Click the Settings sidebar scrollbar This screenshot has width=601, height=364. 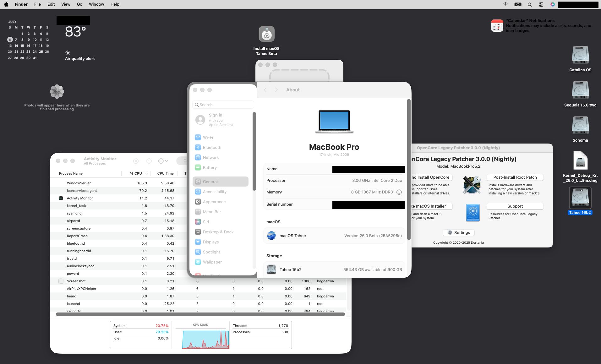[x=254, y=151]
